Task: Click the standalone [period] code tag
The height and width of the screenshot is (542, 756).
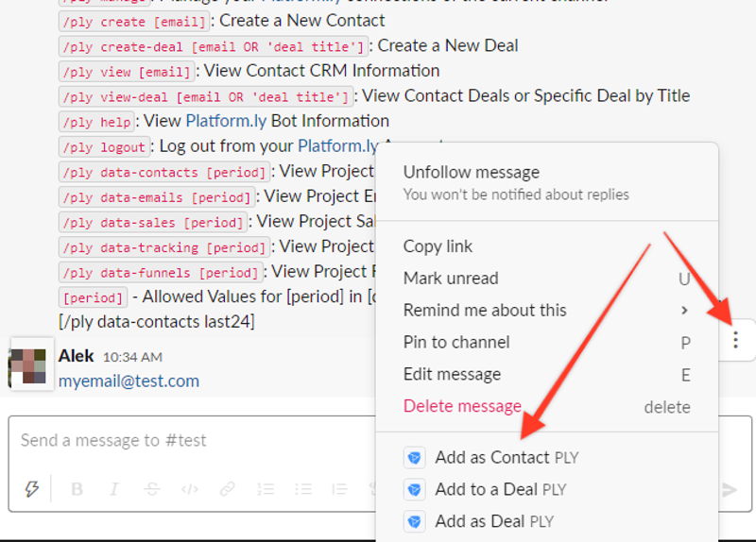Action: [93, 297]
